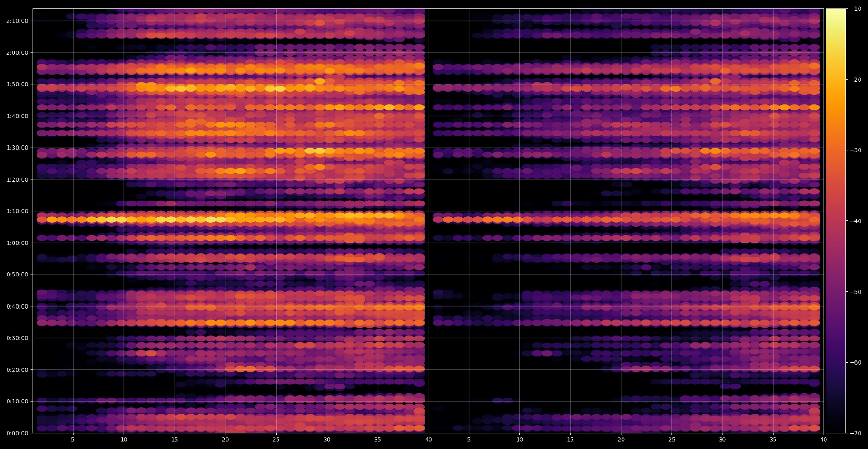Select the −60 colorbar tick label
The height and width of the screenshot is (449, 868).
[x=855, y=362]
